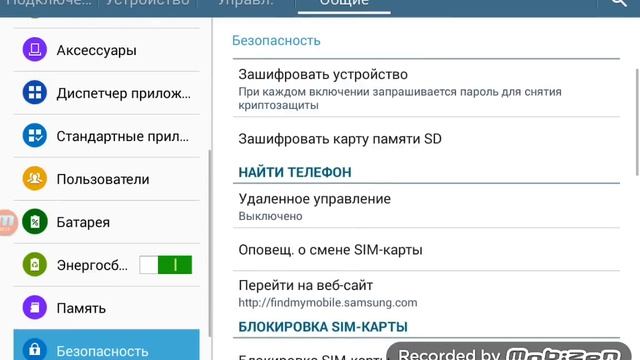Open Память settings entry
The width and height of the screenshot is (640, 360).
[x=107, y=308]
